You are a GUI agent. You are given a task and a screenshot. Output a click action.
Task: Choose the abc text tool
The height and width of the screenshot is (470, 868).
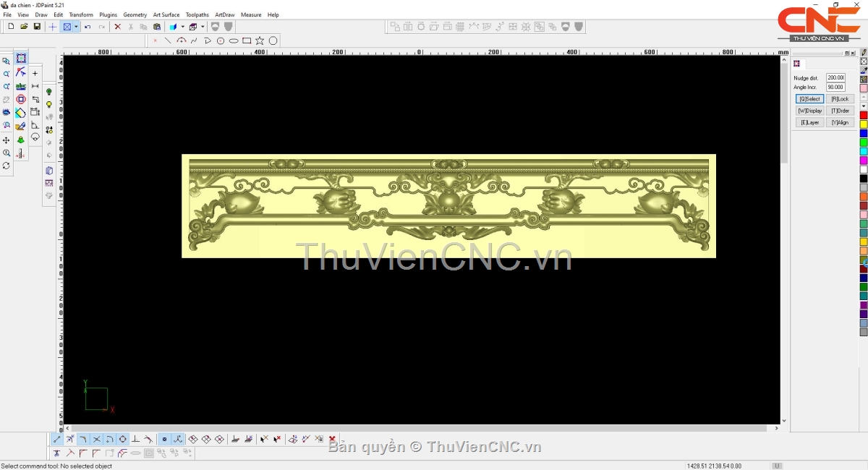21,86
